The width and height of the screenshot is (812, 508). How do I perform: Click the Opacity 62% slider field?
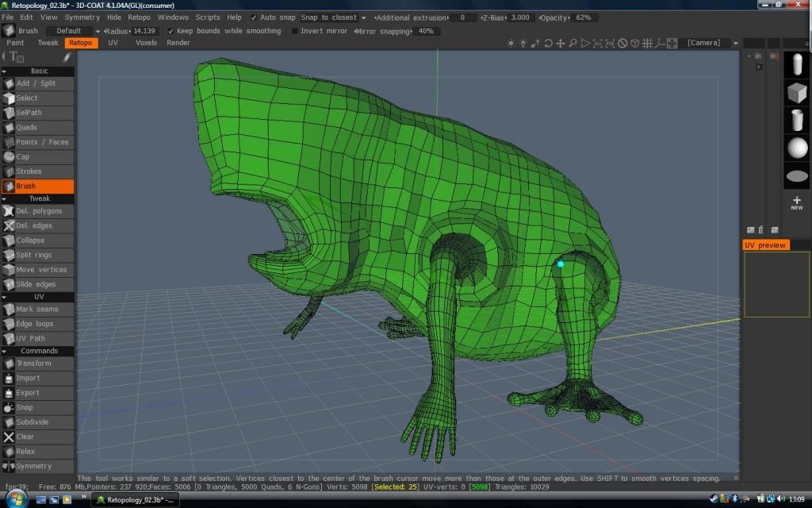[x=582, y=17]
